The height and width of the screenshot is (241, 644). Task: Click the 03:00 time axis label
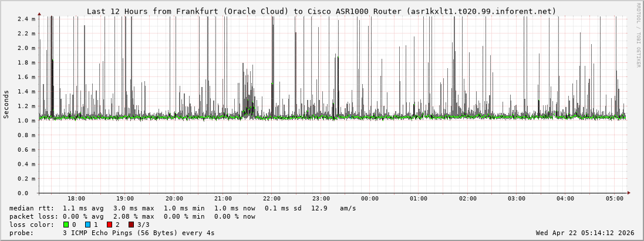(x=517, y=199)
